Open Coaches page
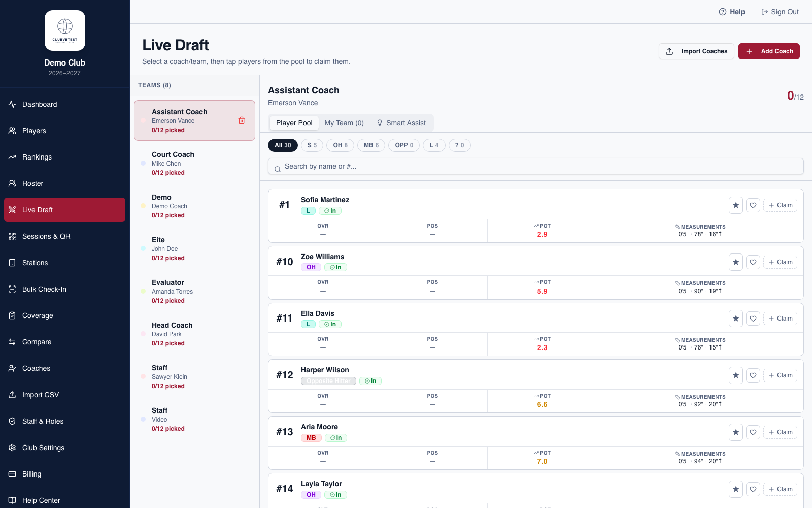The height and width of the screenshot is (508, 812). (64, 368)
